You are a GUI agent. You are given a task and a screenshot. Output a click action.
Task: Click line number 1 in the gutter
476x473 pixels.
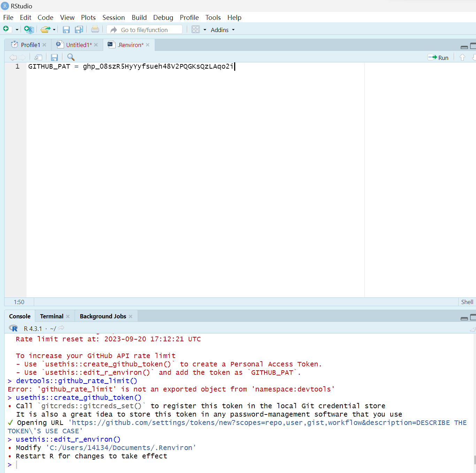(17, 66)
